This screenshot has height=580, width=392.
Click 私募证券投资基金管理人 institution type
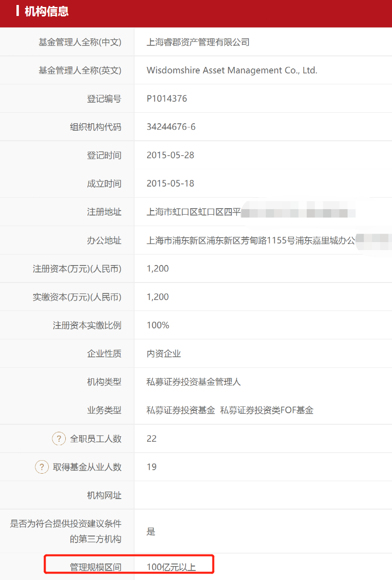point(194,382)
